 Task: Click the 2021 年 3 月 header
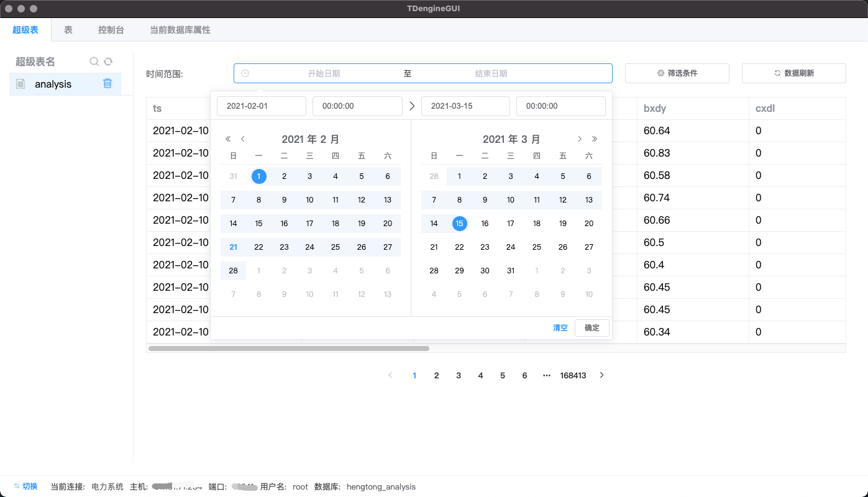click(511, 139)
